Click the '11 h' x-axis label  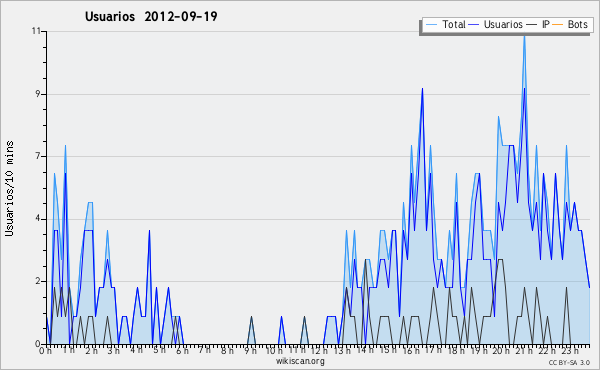[x=297, y=350]
